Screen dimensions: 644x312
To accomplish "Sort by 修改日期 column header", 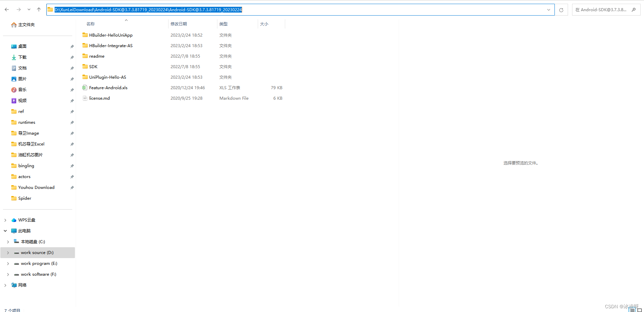I will point(179,24).
